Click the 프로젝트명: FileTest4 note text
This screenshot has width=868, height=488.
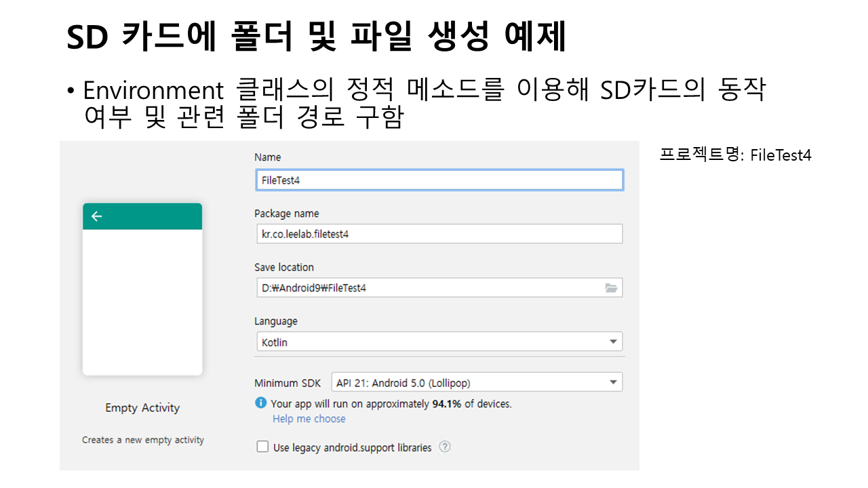735,155
